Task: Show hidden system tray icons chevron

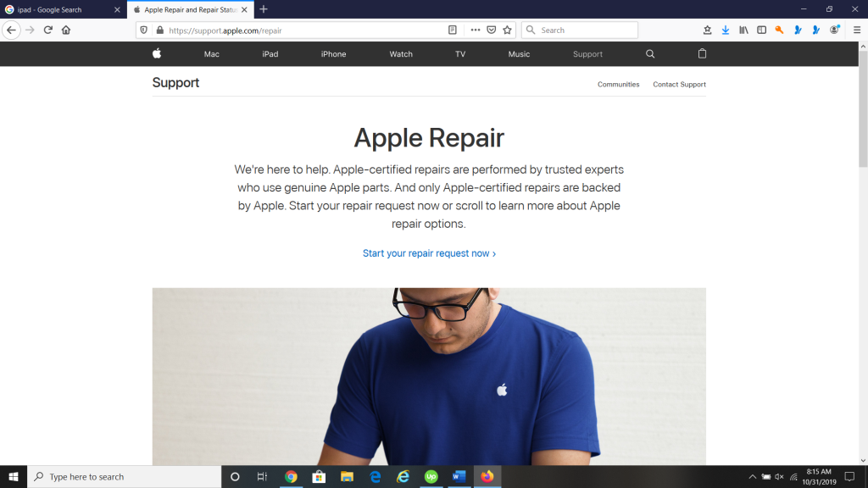Action: tap(753, 476)
